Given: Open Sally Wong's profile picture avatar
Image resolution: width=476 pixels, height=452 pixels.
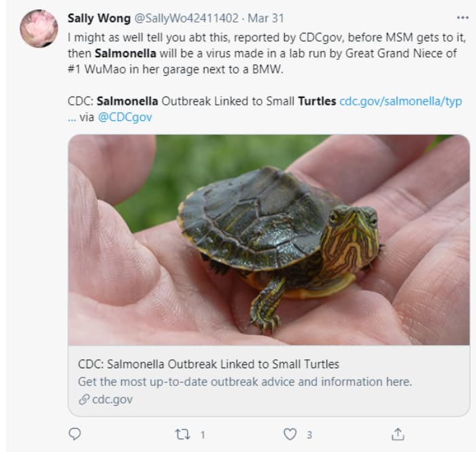Looking at the screenshot, I should point(39,29).
